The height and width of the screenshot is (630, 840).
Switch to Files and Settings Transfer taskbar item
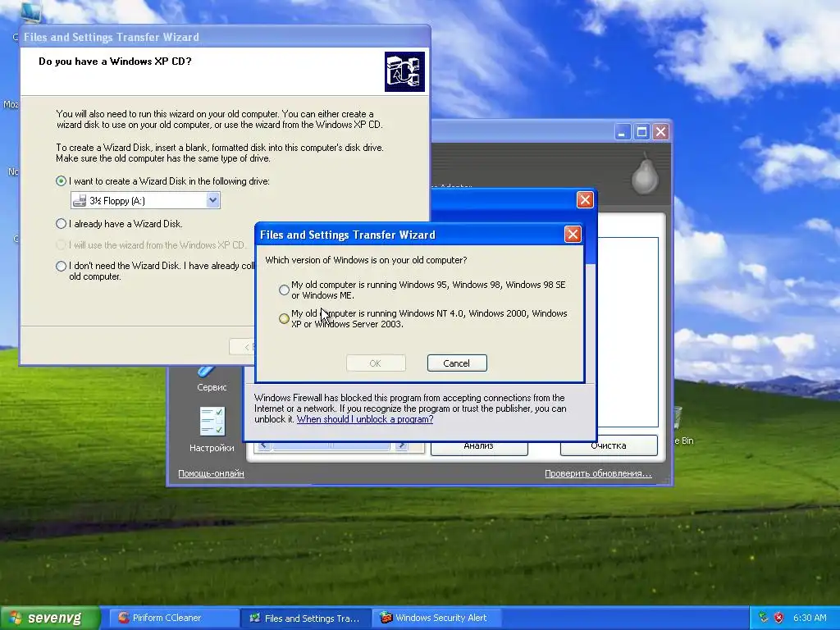pyautogui.click(x=306, y=618)
